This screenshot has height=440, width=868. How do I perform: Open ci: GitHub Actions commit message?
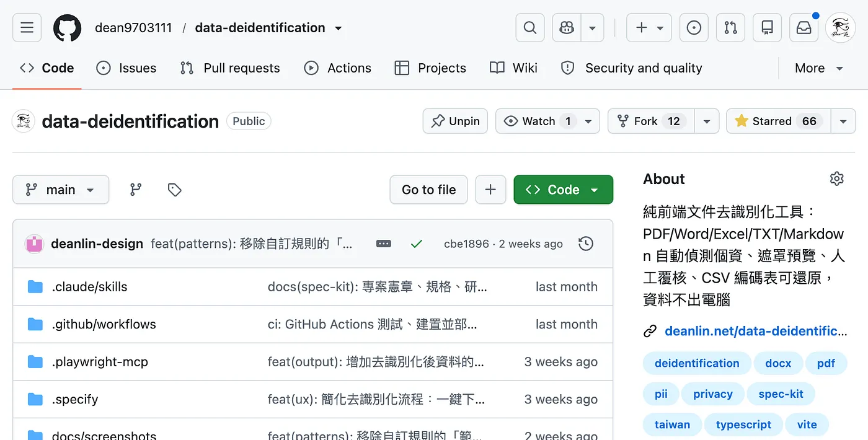(373, 324)
